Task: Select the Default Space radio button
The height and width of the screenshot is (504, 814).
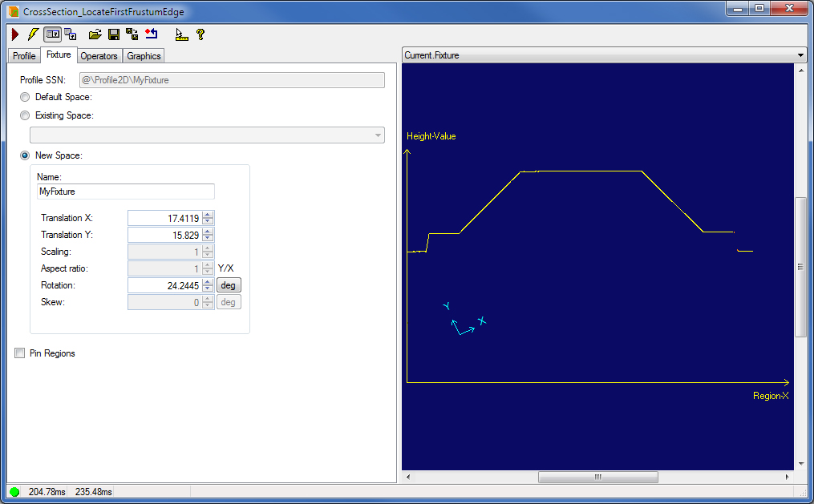Action: coord(25,97)
